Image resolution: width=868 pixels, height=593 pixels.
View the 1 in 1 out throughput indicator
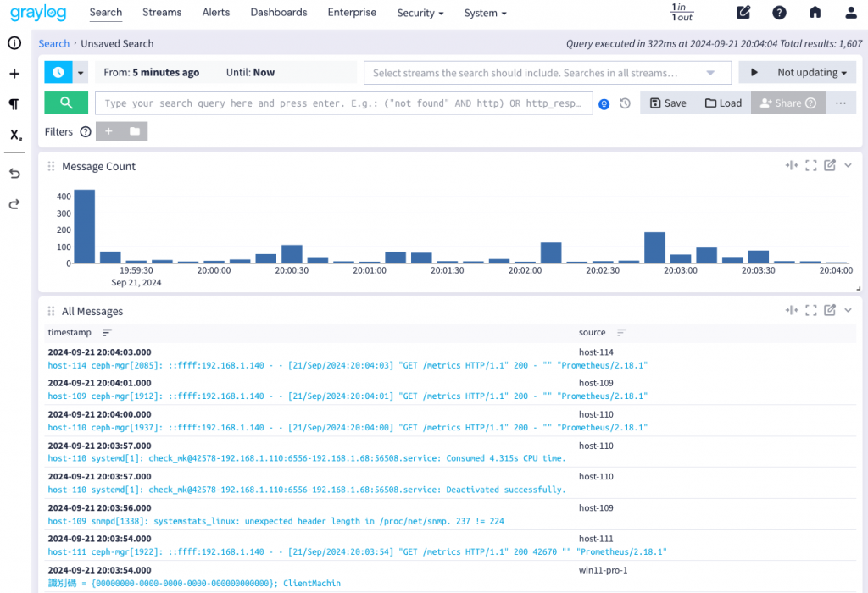point(682,12)
